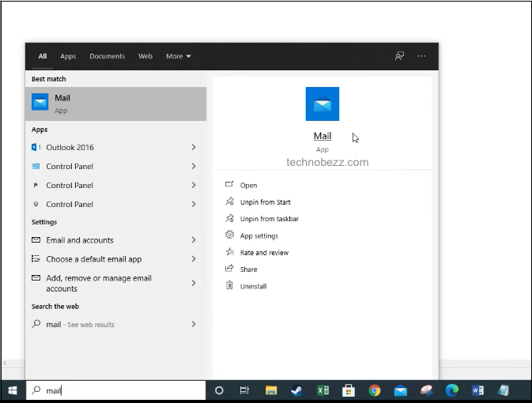Click Email and accounts setting text
532x403 pixels.
click(80, 240)
